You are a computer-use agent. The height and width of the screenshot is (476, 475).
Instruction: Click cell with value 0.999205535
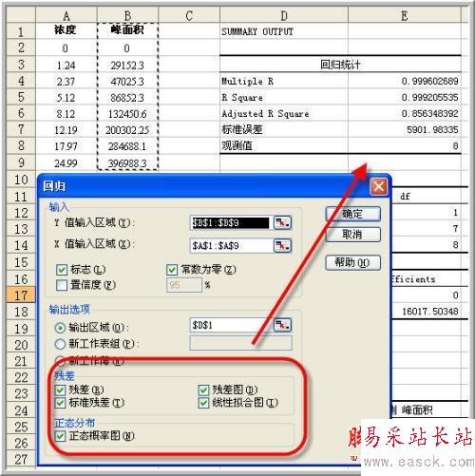[405, 98]
